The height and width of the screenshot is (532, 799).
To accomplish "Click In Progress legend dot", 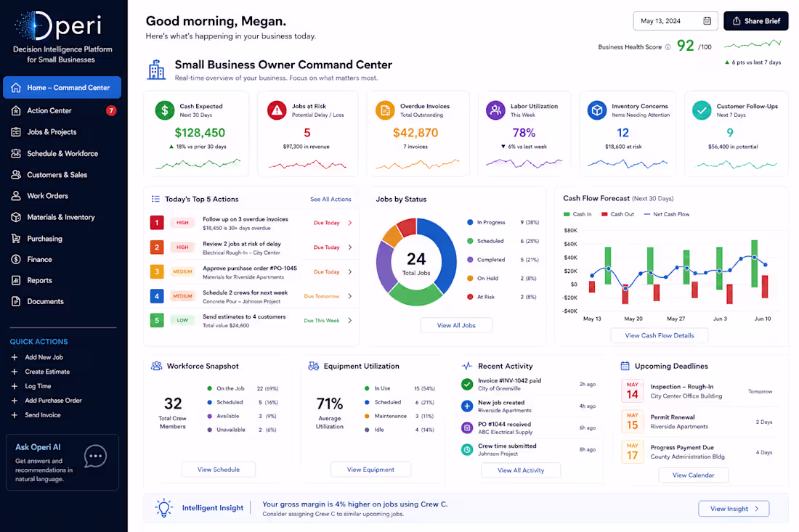I will click(470, 223).
